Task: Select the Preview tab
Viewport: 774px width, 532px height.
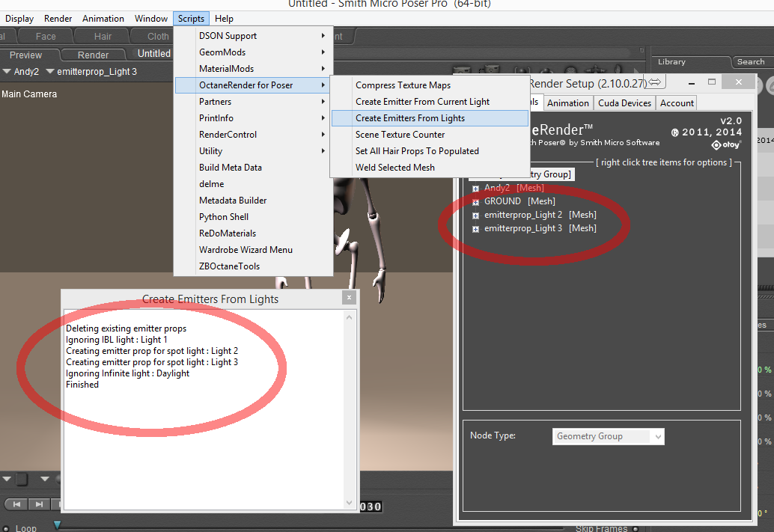Action: point(25,55)
